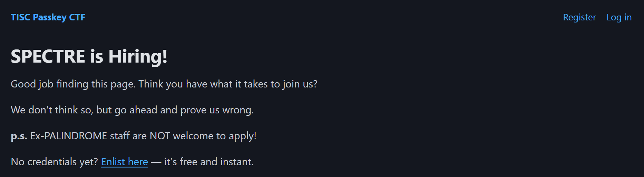Click "Hiring!" in the page heading
Screen dimensions: 644x177
138,56
